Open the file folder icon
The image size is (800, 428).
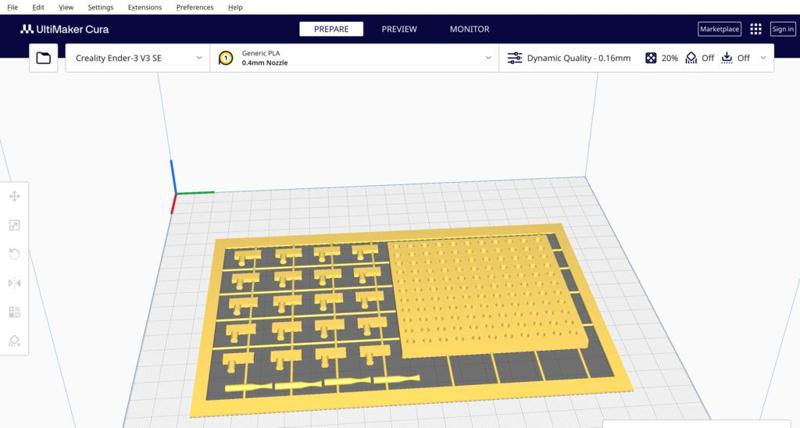43,58
